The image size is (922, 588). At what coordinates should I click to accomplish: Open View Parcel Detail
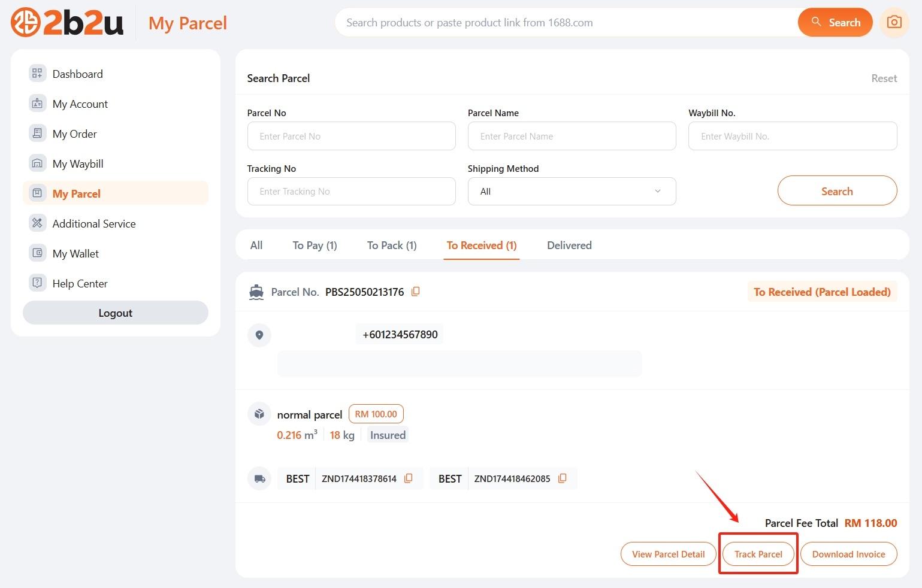(x=668, y=554)
